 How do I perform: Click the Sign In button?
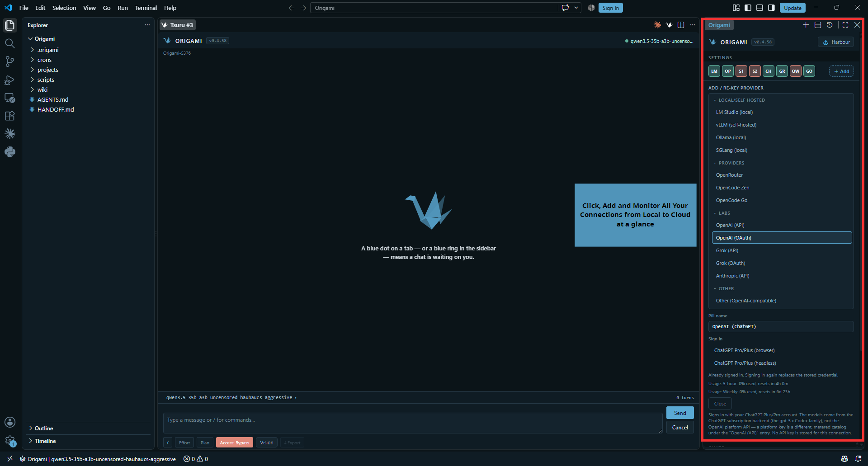coord(610,8)
